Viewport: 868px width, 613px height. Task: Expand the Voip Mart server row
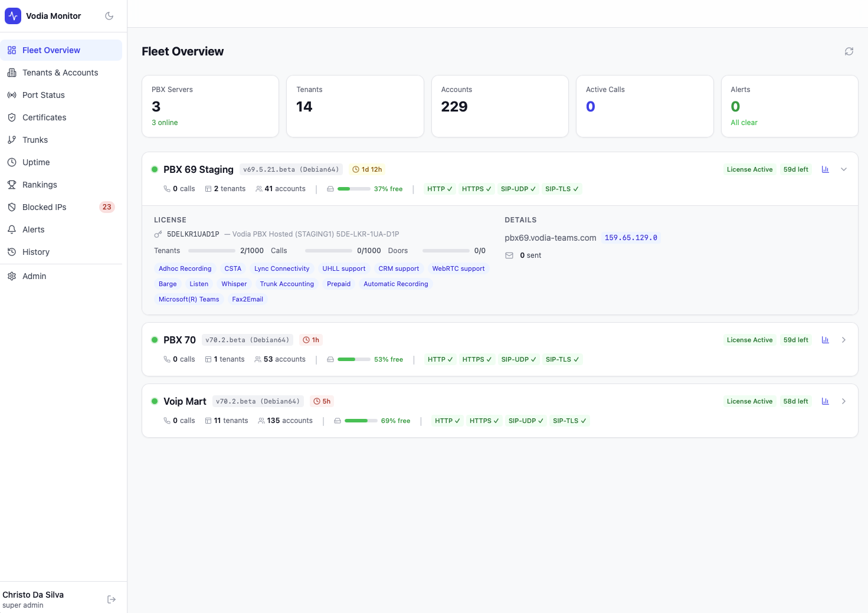[x=844, y=401]
